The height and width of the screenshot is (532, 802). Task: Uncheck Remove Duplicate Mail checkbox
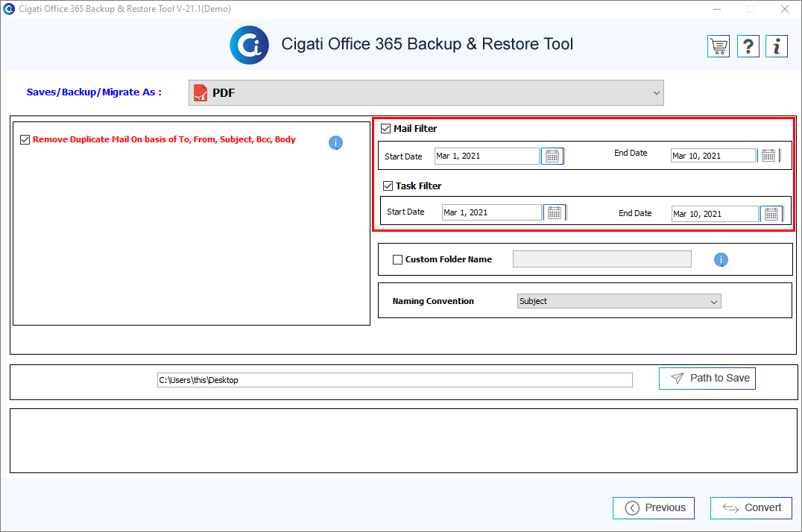coord(25,139)
